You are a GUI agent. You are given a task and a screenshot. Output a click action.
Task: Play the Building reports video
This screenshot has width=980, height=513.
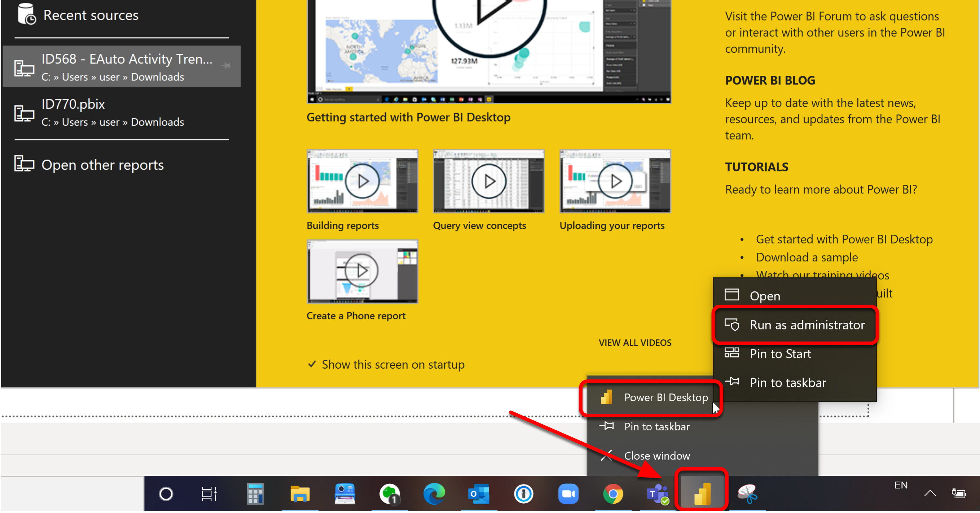(x=362, y=181)
